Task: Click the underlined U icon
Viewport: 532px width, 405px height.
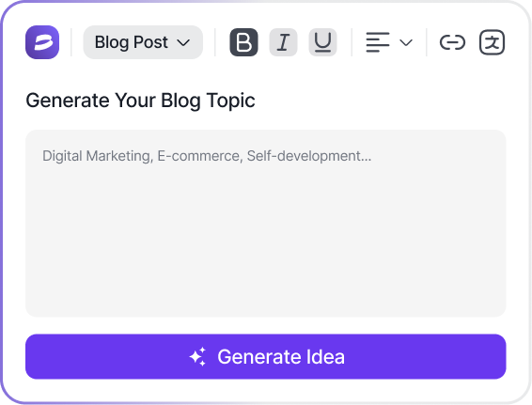Action: coord(322,42)
